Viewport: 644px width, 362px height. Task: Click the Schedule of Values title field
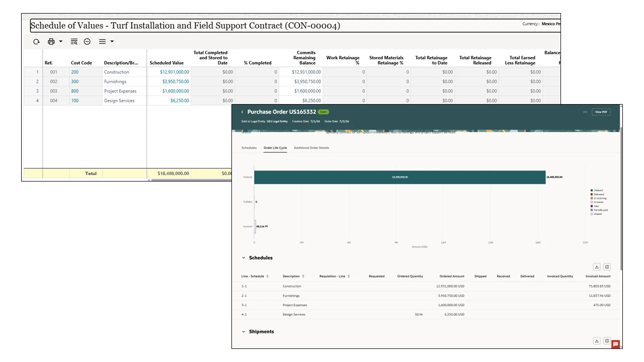(294, 26)
